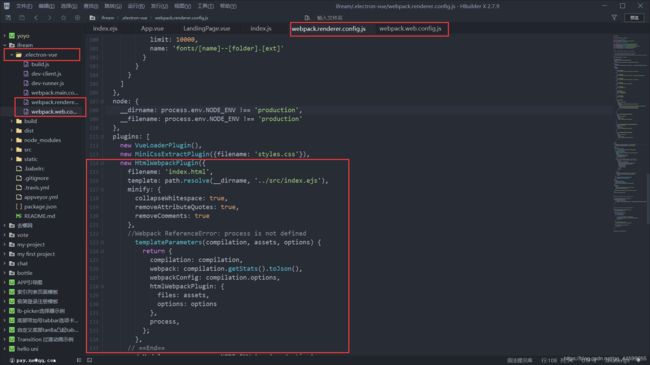Toggle code fold at 'node: {' line
The width and height of the screenshot is (650, 365).
[102, 101]
